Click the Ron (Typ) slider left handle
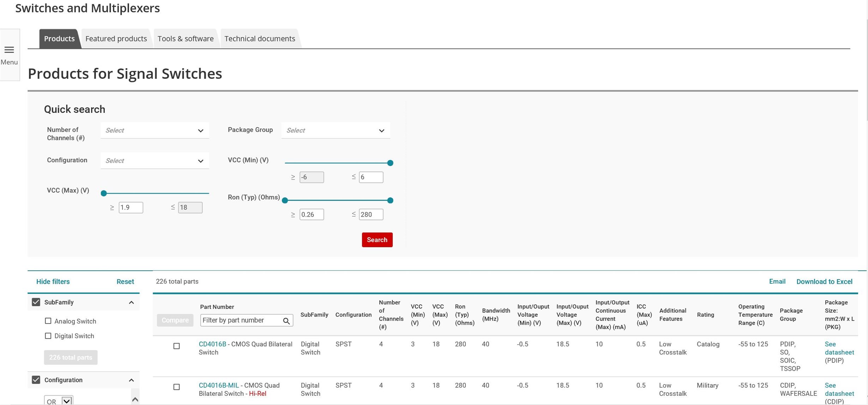 tap(285, 200)
